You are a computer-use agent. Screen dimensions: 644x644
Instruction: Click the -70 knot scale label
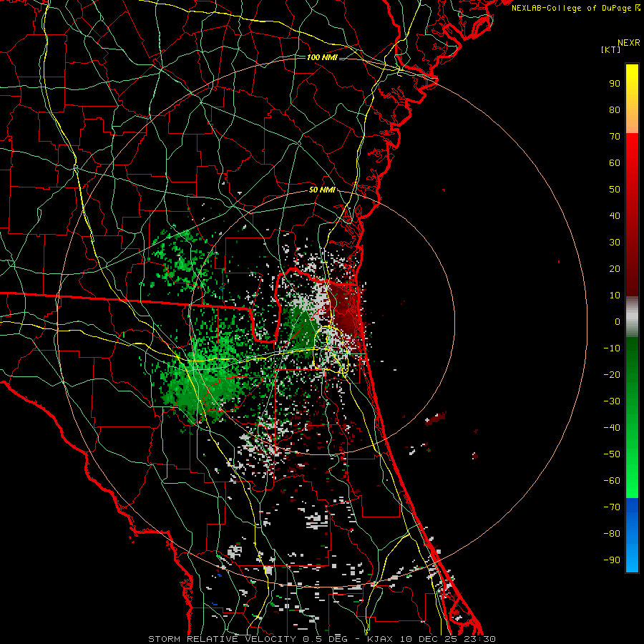point(612,507)
